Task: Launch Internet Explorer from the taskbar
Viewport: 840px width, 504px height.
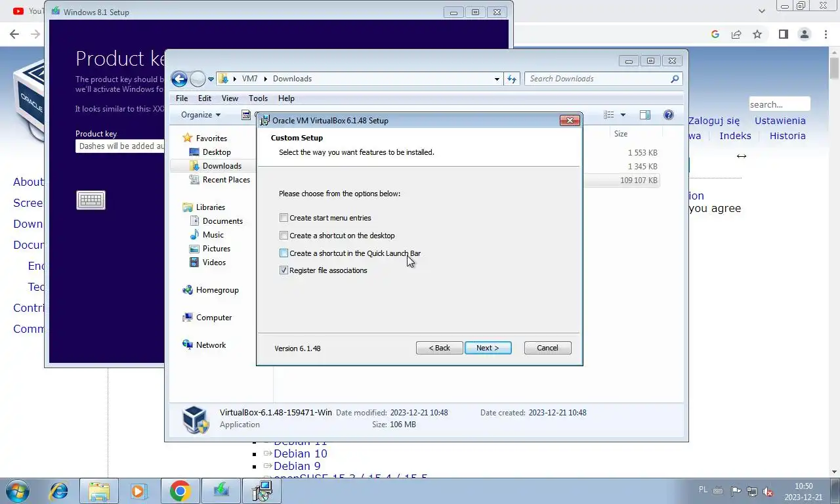Action: tap(58, 491)
